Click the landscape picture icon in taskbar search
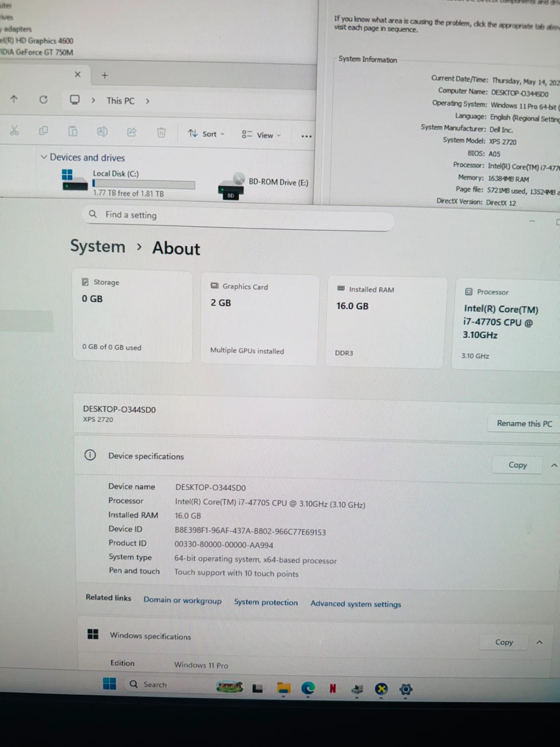560x747 pixels. point(230,687)
